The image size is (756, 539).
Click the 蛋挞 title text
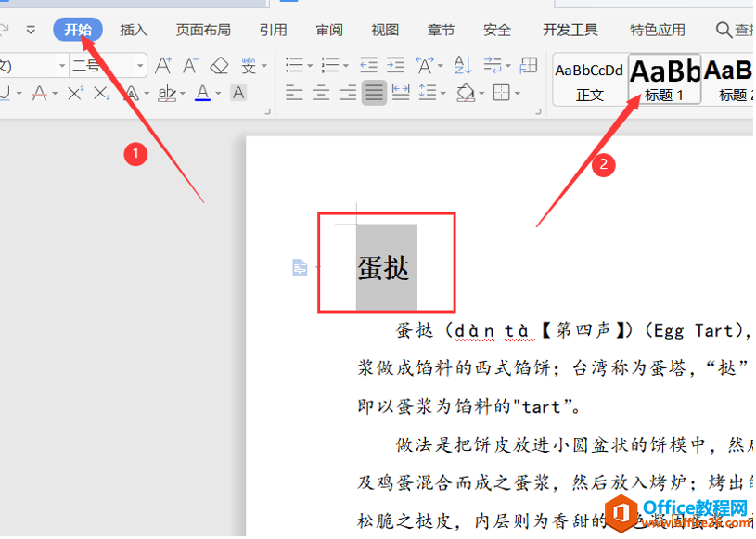[383, 267]
